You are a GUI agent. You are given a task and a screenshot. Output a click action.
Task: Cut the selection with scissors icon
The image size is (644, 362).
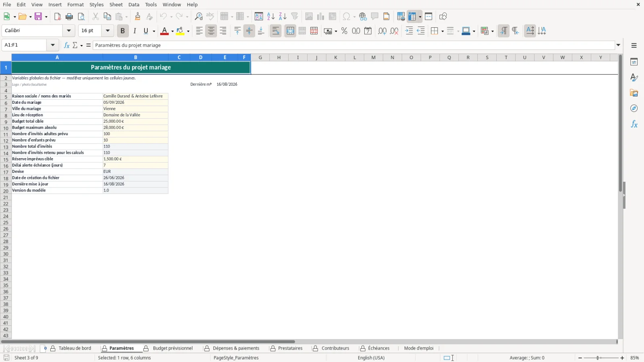click(95, 16)
